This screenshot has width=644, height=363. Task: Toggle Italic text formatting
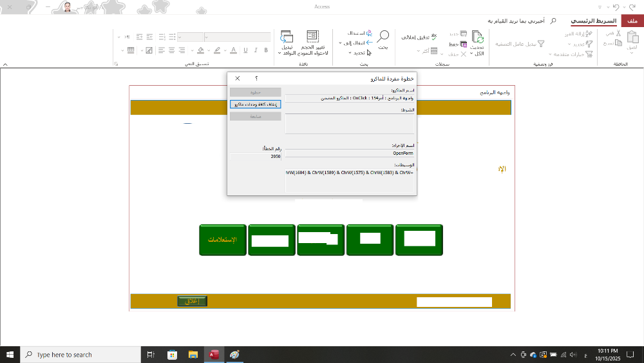coord(256,50)
